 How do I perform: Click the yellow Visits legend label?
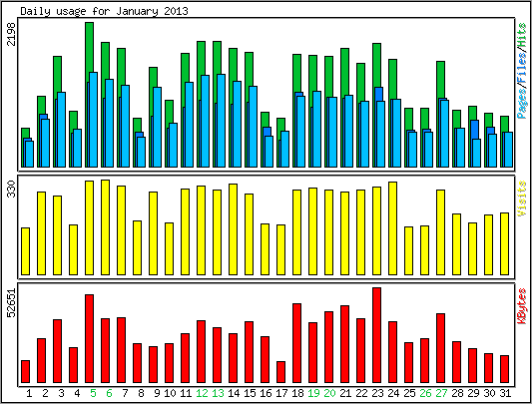click(522, 199)
